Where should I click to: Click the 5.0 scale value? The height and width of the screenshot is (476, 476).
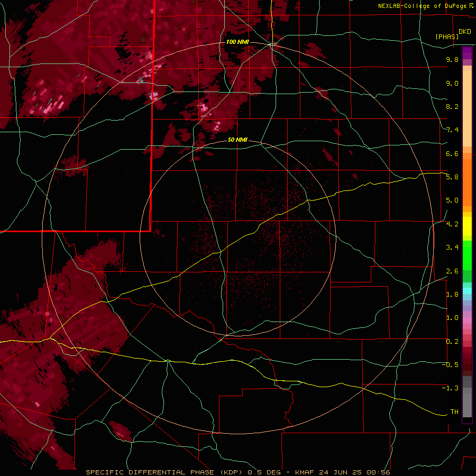click(452, 200)
